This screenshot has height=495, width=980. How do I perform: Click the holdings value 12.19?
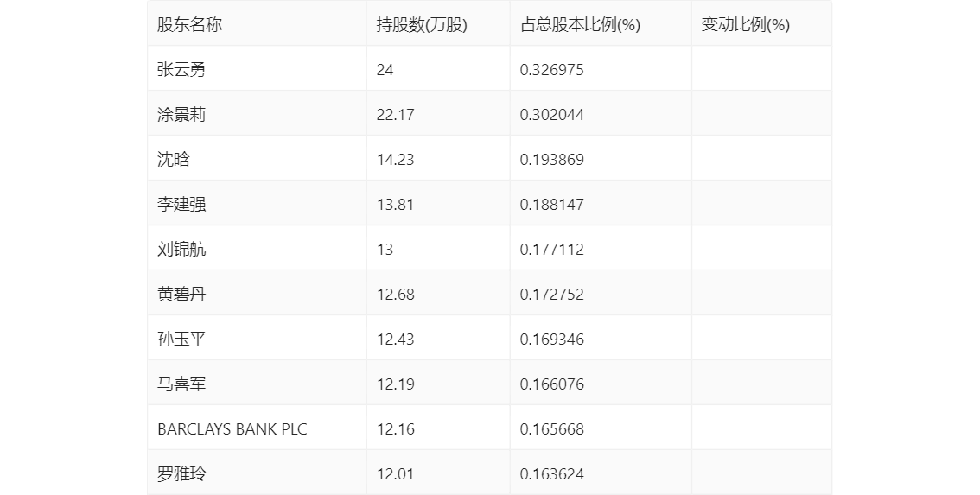click(395, 385)
